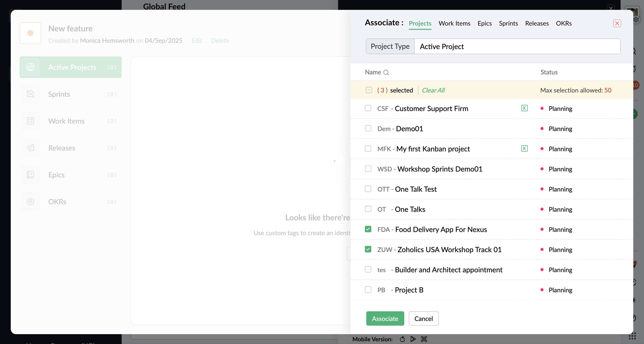644x344 pixels.
Task: Uncheck Zoholics USA Workshop Track 01
Action: click(368, 249)
